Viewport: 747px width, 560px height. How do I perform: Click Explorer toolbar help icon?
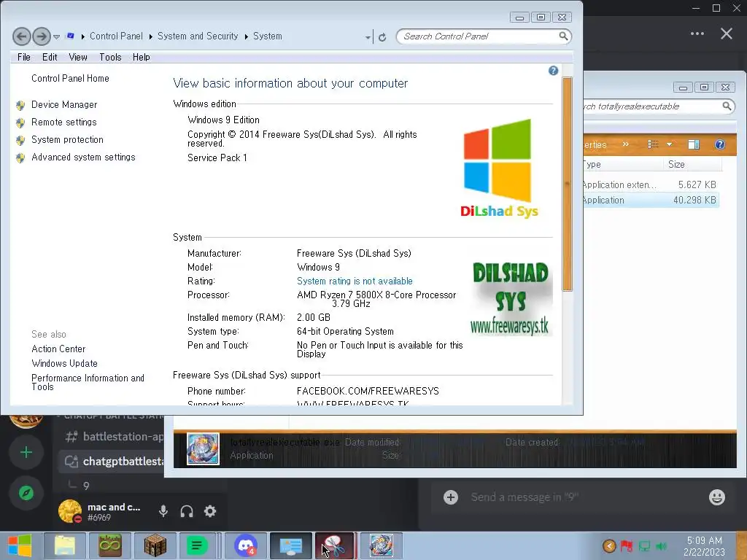pyautogui.click(x=720, y=144)
